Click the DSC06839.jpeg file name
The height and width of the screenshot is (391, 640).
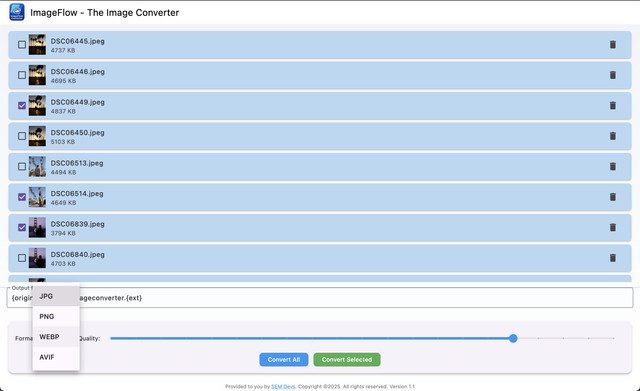pos(78,224)
